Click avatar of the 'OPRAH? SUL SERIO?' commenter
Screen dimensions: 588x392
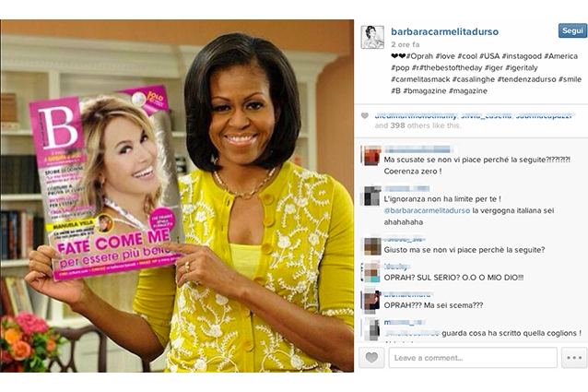pyautogui.click(x=371, y=273)
